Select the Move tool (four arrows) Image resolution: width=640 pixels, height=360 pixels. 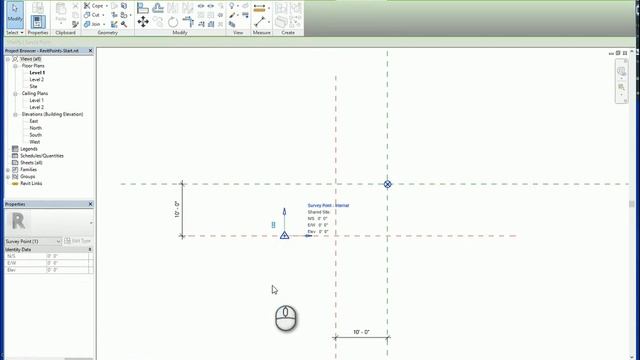point(143,22)
